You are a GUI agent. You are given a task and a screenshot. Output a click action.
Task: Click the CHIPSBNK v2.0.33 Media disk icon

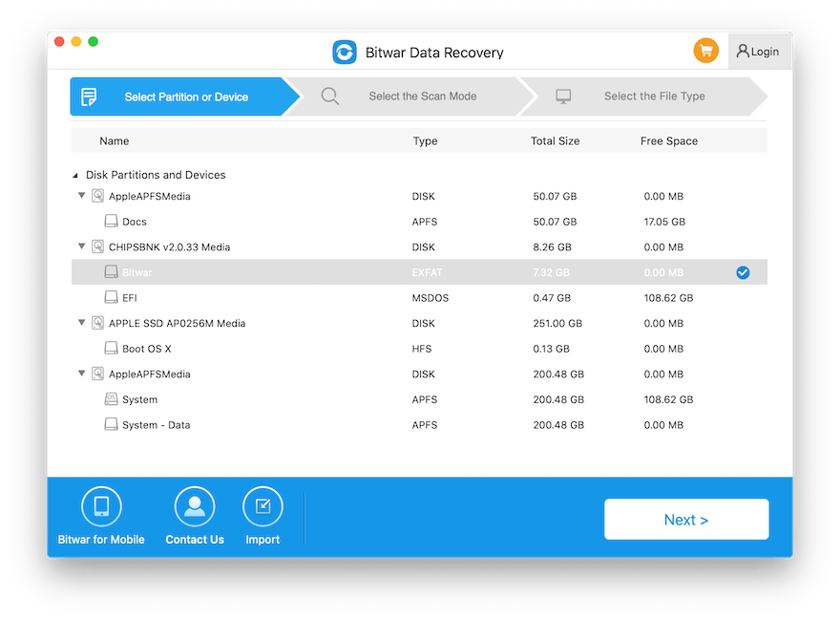tap(97, 246)
